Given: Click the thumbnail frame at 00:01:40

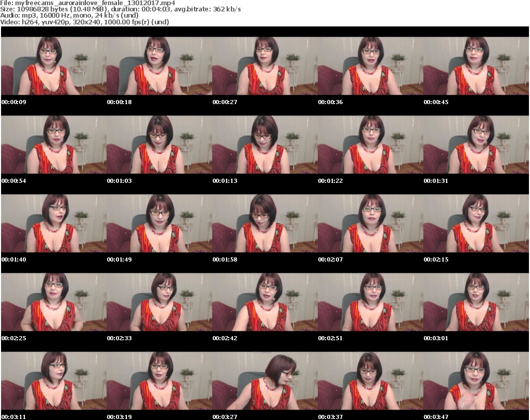Looking at the screenshot, I should [54, 223].
